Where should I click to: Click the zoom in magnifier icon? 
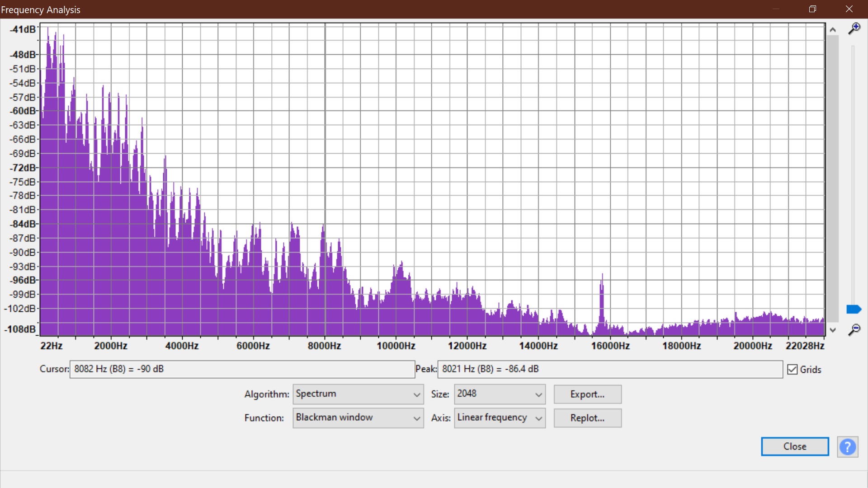[854, 29]
